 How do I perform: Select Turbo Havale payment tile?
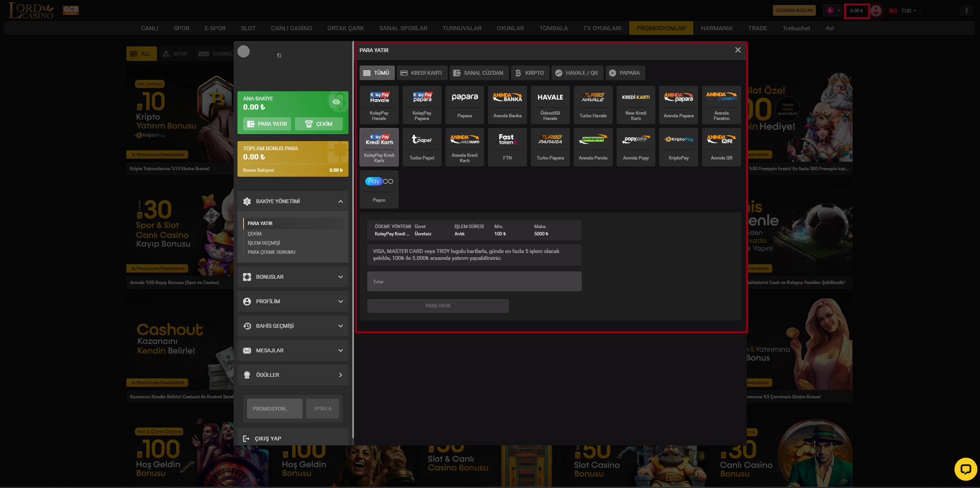[x=593, y=105]
